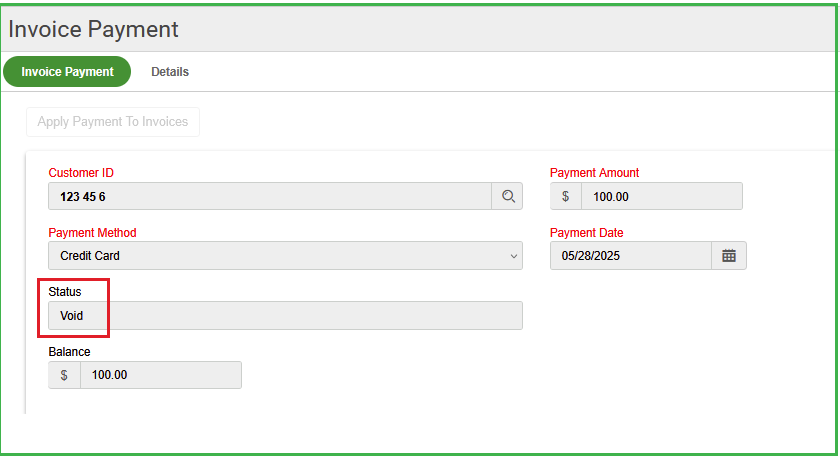The image size is (840, 461).
Task: Click the Apply Payment To Invoices button
Action: point(112,122)
